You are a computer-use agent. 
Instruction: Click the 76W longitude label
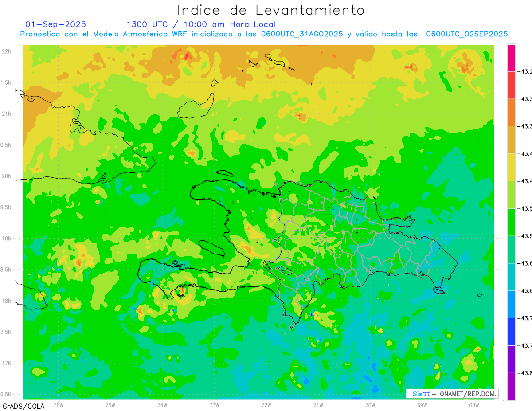[58, 405]
